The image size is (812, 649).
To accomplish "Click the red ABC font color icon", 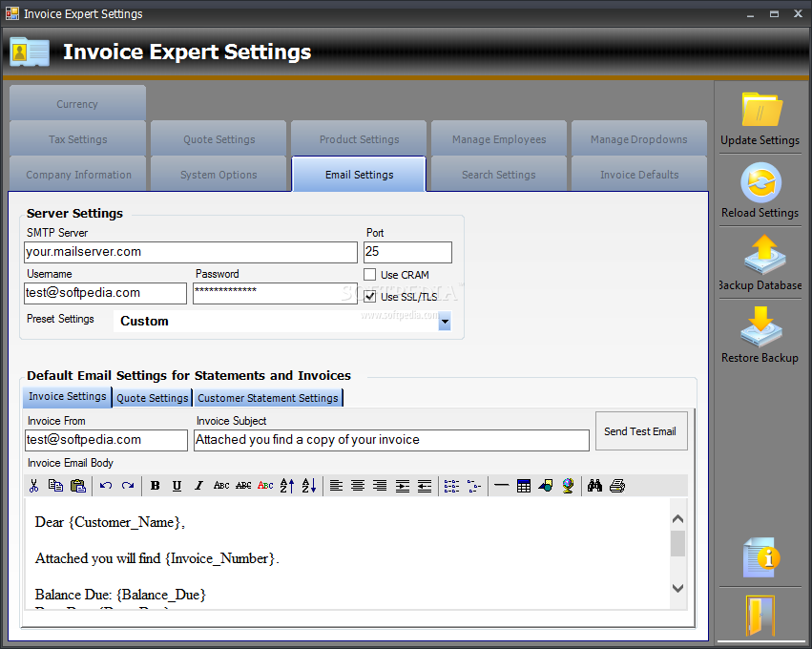I will pos(265,486).
